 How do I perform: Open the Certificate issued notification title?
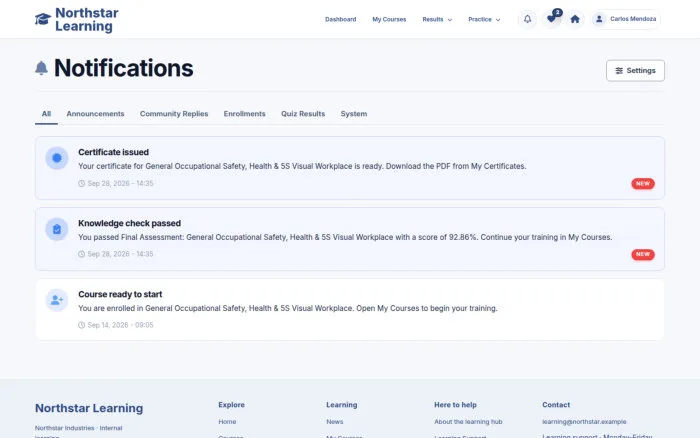pos(113,152)
